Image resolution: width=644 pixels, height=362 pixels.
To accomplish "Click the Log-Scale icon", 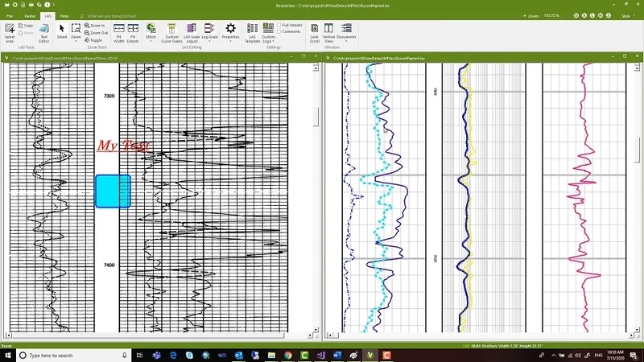I will (x=209, y=29).
